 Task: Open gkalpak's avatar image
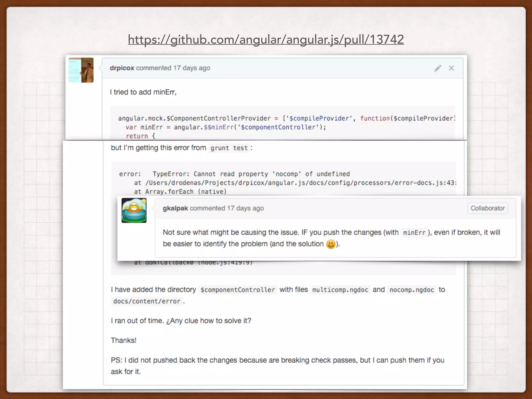tap(134, 210)
